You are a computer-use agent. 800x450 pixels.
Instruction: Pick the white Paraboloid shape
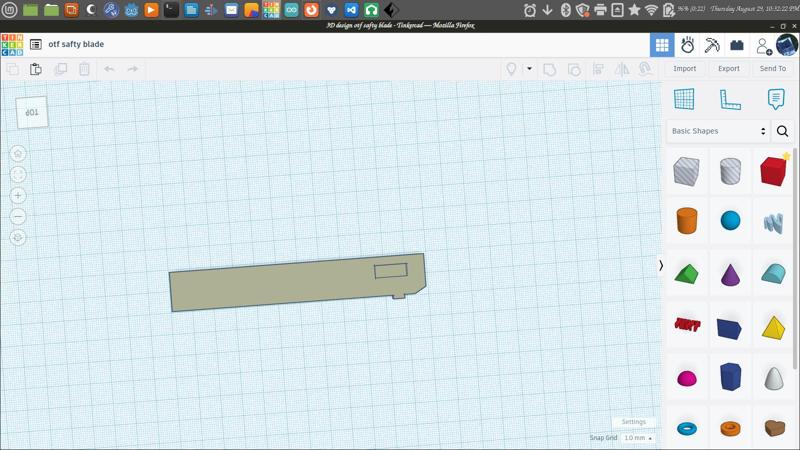click(773, 378)
